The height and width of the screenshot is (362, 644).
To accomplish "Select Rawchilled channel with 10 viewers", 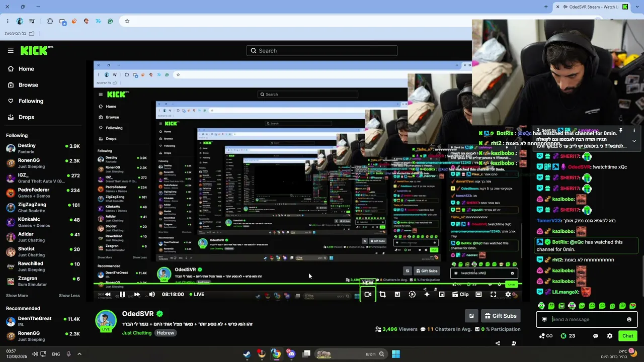I will [43, 266].
